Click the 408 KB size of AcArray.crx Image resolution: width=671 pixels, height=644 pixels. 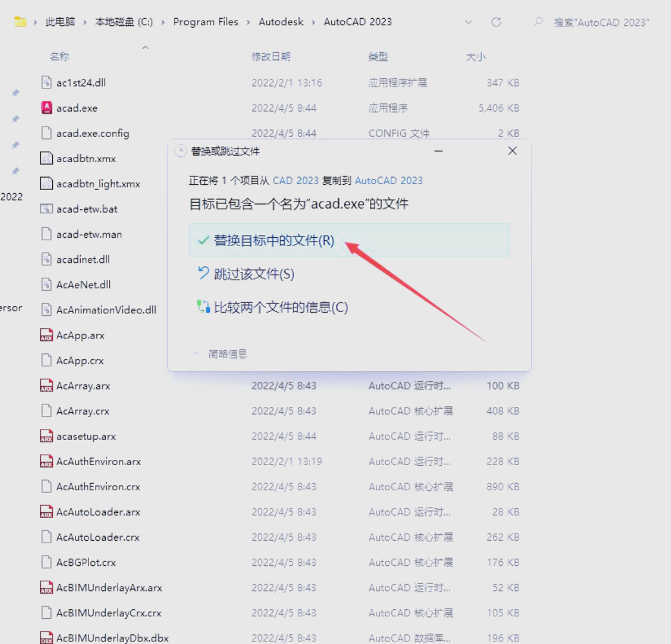coord(503,411)
